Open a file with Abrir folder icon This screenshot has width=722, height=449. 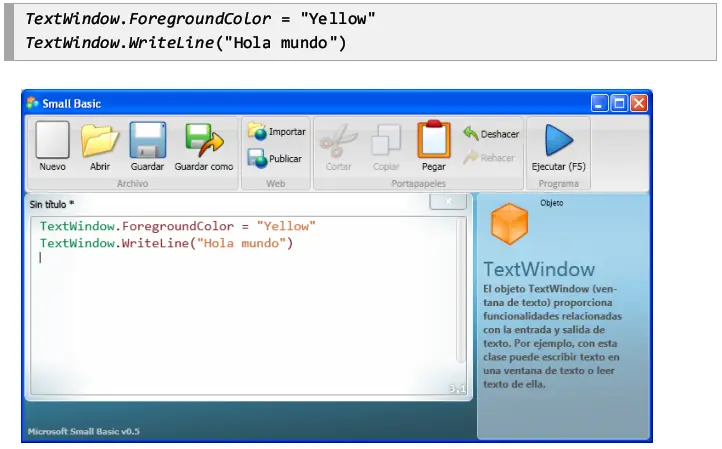99,140
